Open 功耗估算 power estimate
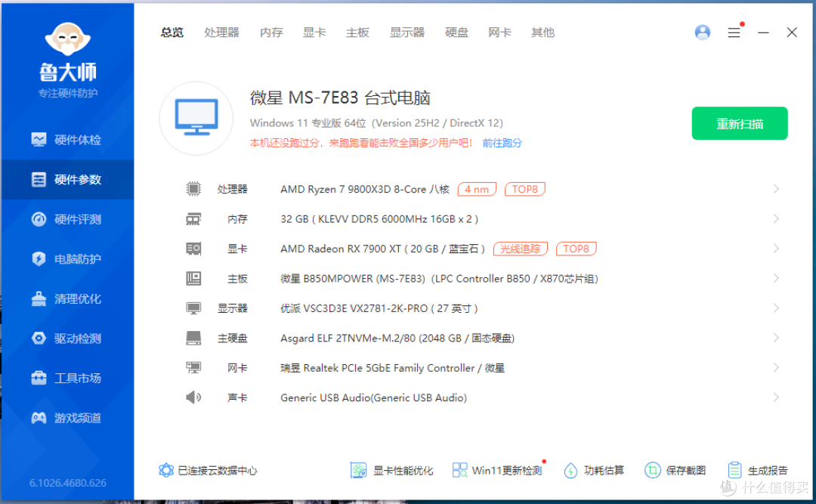 point(594,470)
